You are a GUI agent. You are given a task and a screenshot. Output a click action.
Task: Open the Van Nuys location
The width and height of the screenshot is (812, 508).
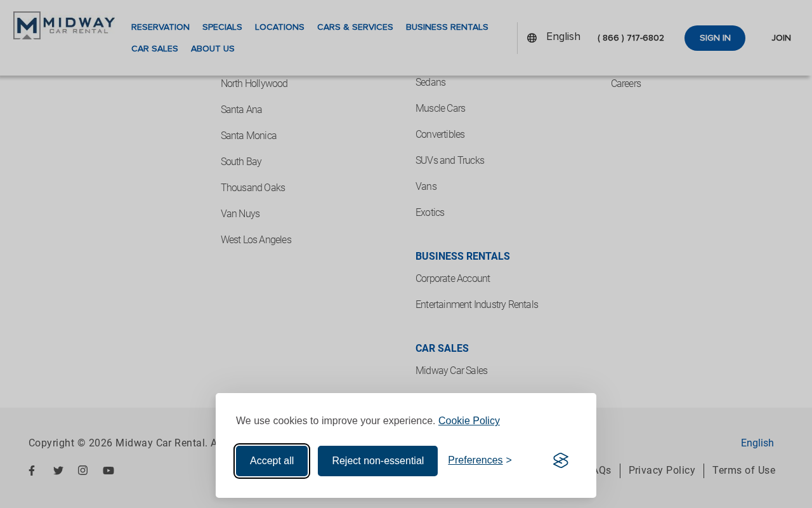coord(240,214)
